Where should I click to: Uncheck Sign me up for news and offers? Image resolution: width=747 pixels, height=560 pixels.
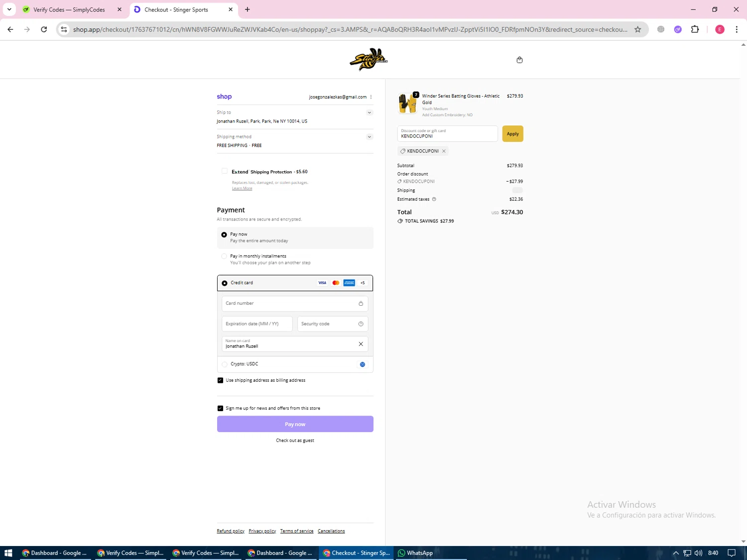tap(220, 408)
